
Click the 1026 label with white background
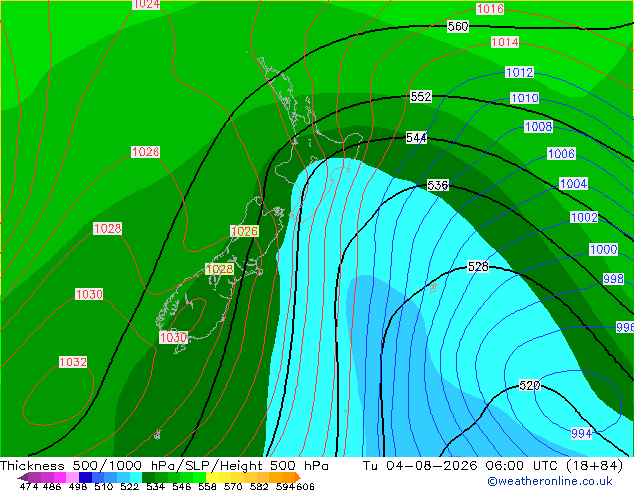click(146, 152)
